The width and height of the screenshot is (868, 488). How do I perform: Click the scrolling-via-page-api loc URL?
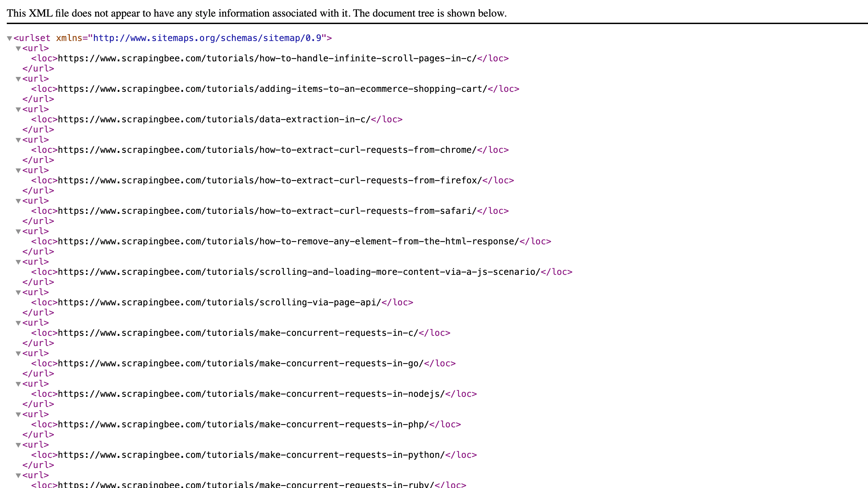click(x=220, y=302)
